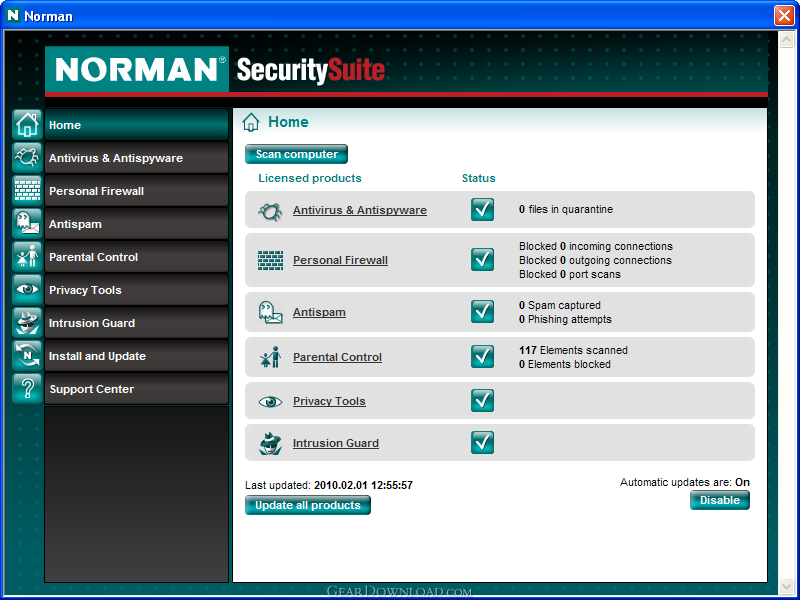Click the Parental Control family sidebar icon
The width and height of the screenshot is (800, 600).
point(27,257)
